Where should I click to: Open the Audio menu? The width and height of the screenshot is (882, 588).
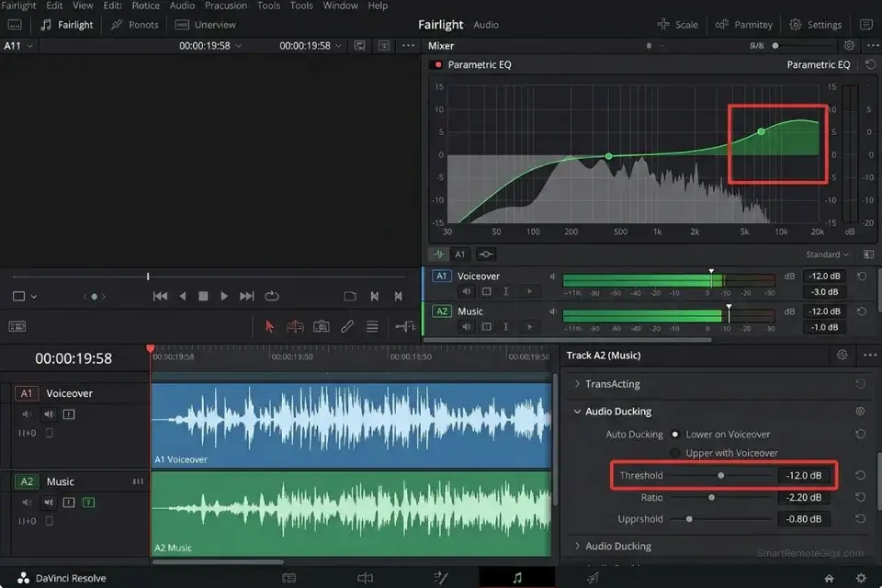182,6
